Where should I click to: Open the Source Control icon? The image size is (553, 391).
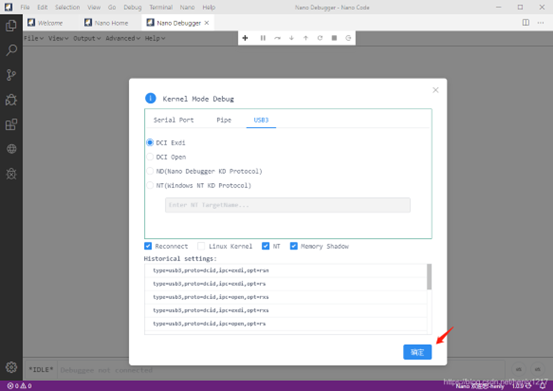[11, 75]
